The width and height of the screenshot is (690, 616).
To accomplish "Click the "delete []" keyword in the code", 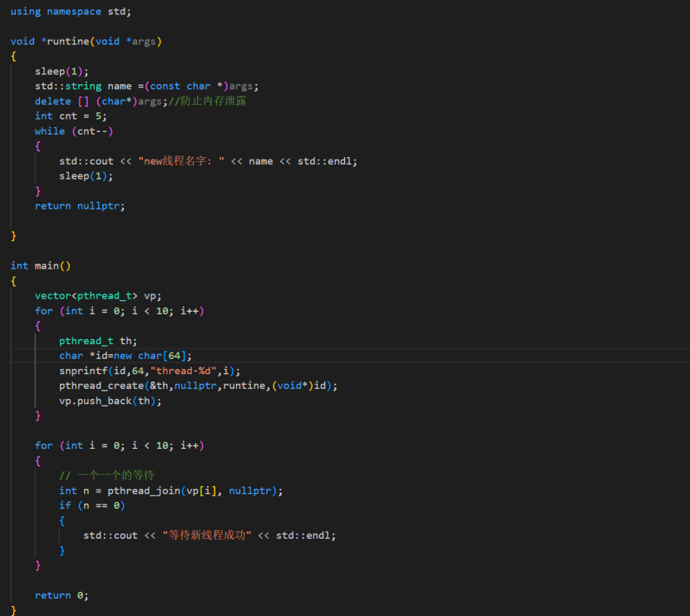I will coord(62,101).
